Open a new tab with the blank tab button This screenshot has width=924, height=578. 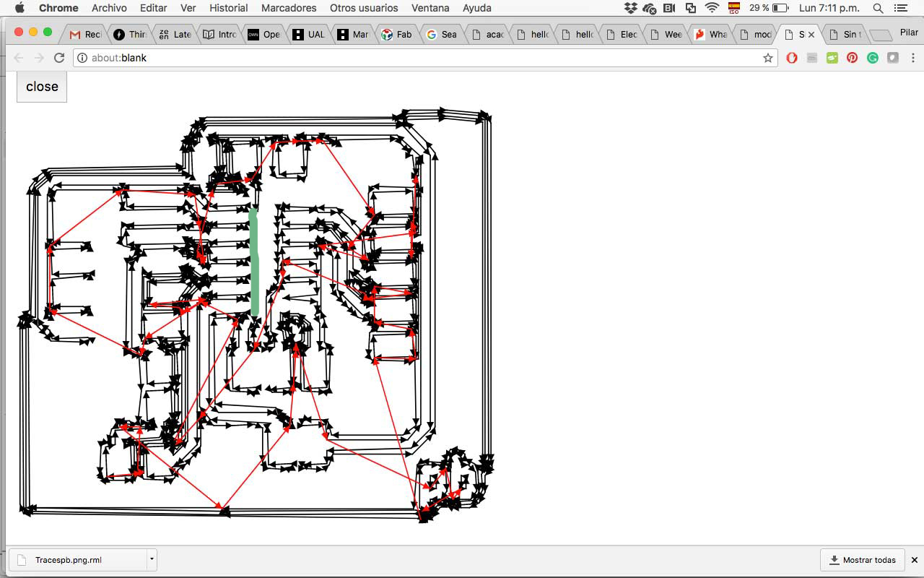pos(881,35)
